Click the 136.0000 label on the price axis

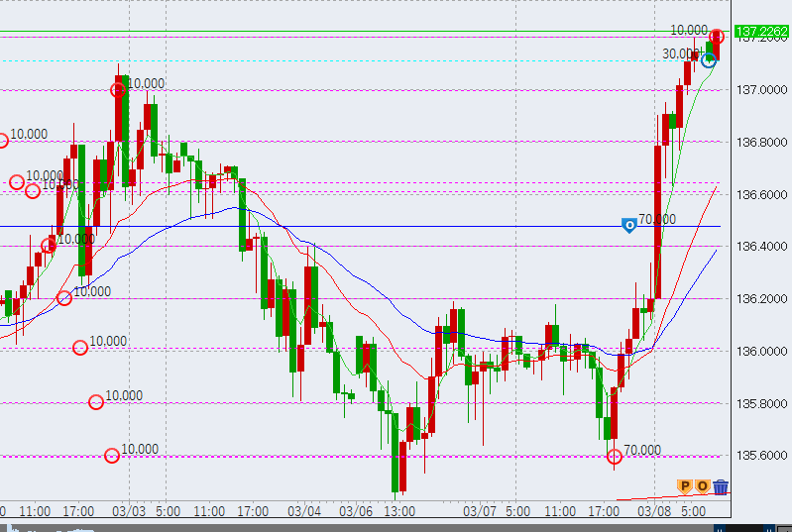761,351
